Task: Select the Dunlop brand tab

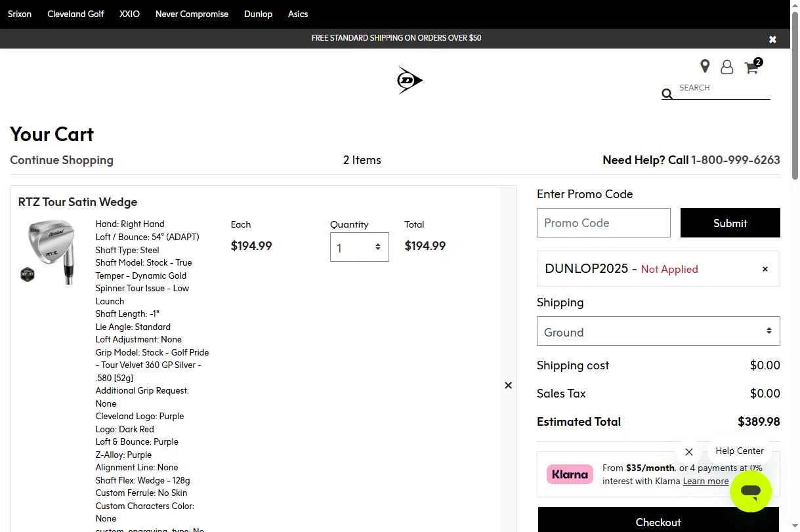Action: (x=258, y=14)
